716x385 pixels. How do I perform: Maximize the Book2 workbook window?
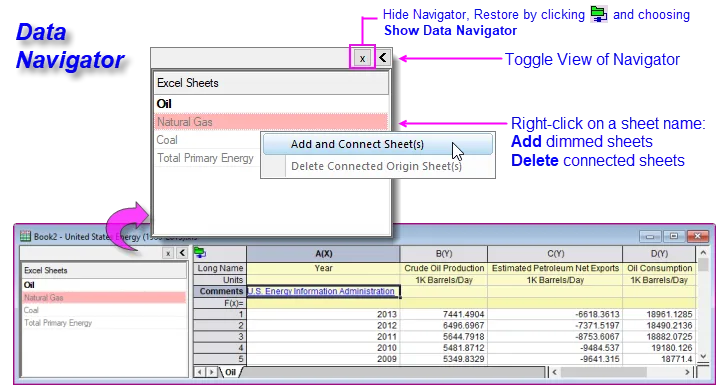(674, 236)
